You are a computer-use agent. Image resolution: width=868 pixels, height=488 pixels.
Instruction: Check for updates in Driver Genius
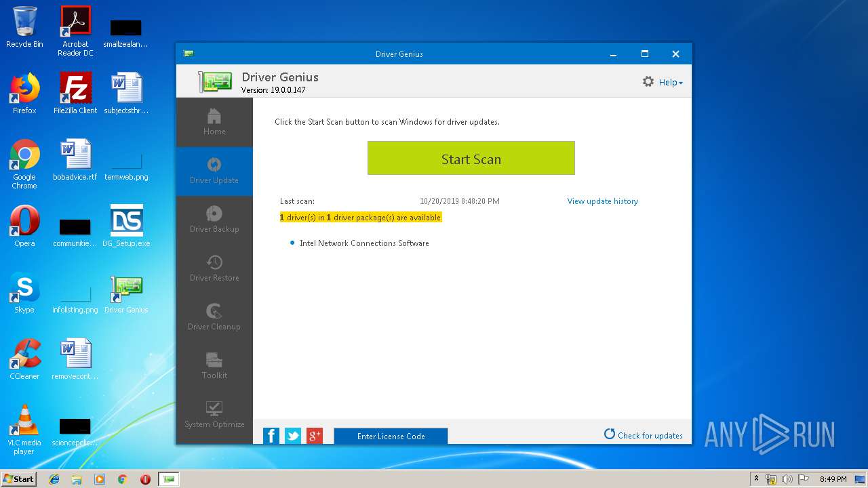click(x=643, y=435)
